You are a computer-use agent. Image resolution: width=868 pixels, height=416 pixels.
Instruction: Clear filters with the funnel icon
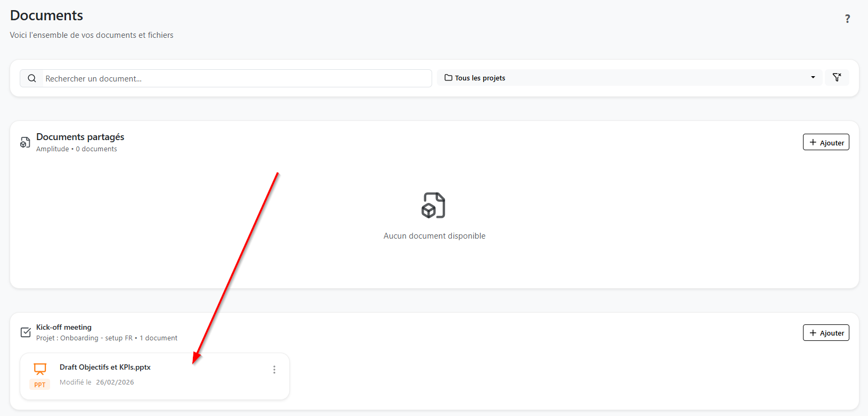coord(837,78)
